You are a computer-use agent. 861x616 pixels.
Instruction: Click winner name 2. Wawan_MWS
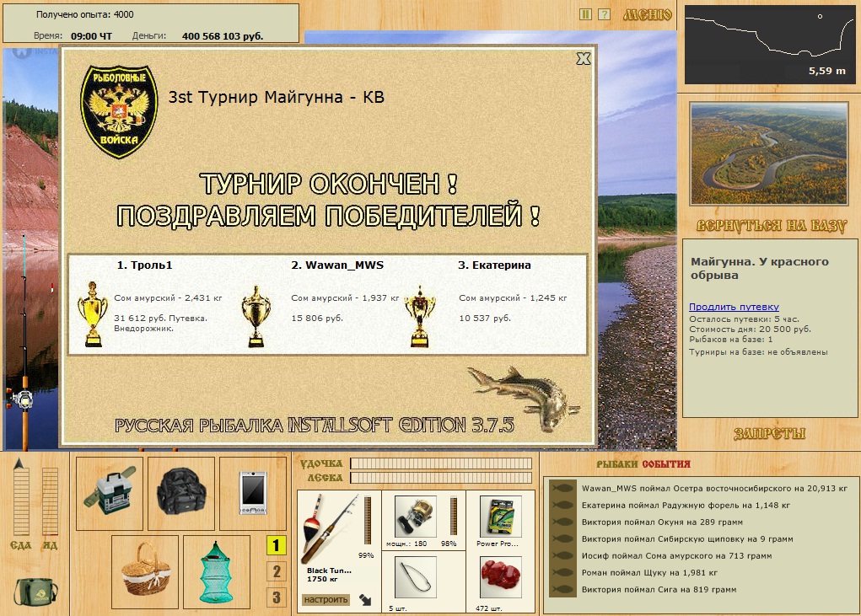[x=337, y=265]
